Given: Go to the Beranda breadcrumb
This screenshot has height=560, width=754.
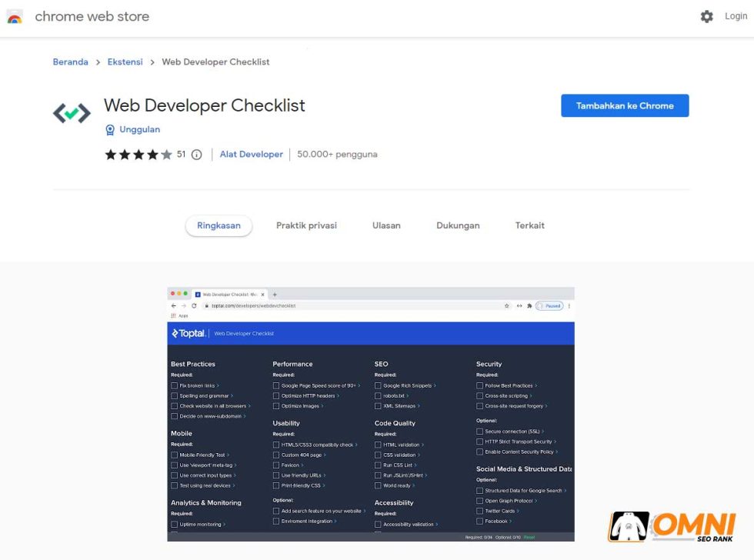Looking at the screenshot, I should point(70,62).
